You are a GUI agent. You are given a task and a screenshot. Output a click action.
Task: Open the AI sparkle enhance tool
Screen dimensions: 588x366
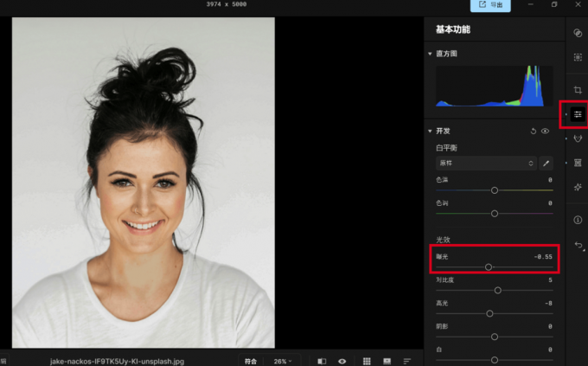tap(578, 187)
